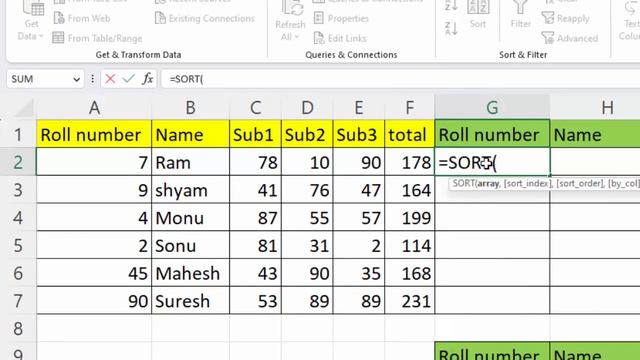Click the Refresh All icon
Image resolution: width=640 pixels, height=360 pixels.
tap(292, 8)
